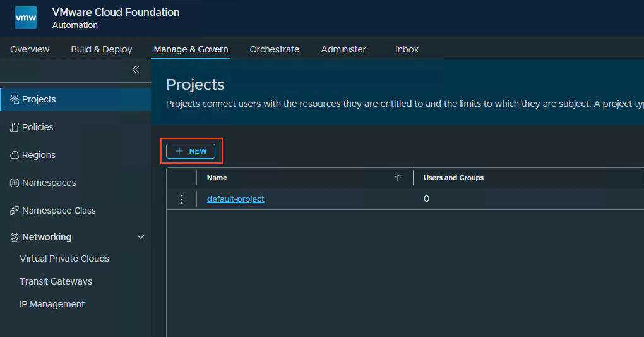
Task: Click the Networking section label
Action: [47, 237]
